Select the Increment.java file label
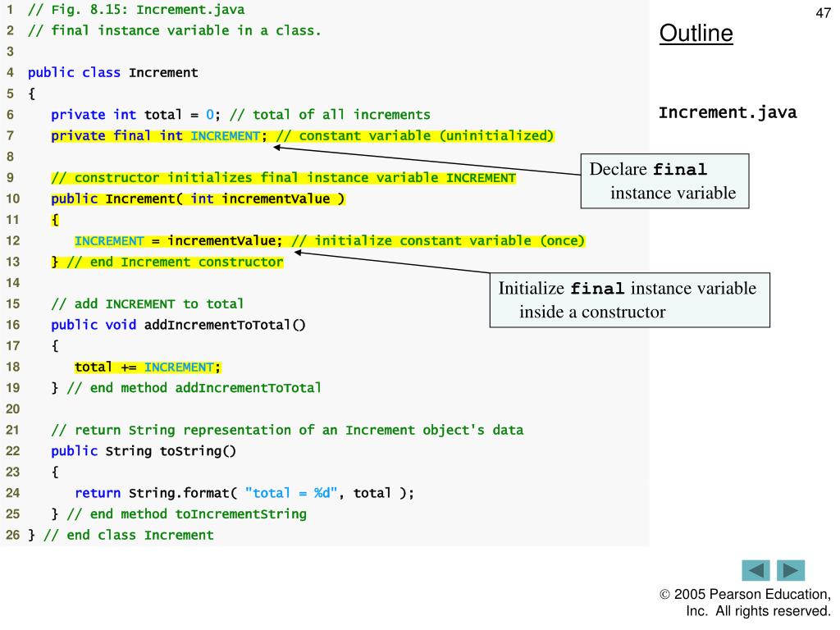The image size is (840, 630). (728, 112)
